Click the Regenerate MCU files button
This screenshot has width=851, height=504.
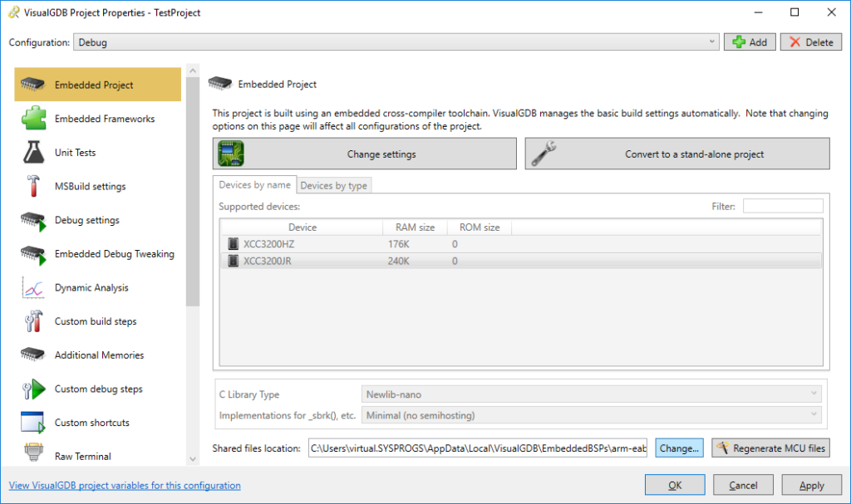770,448
